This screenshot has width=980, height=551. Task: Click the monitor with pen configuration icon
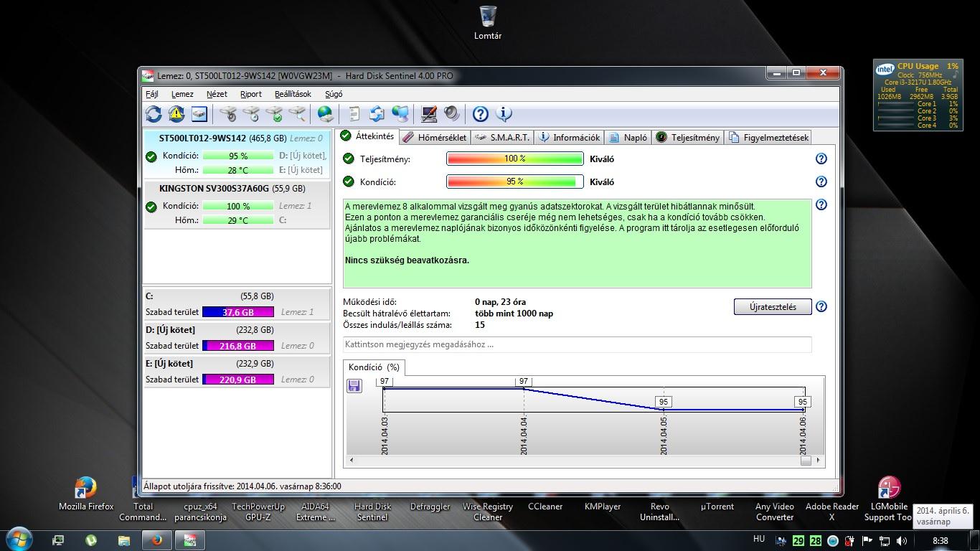[428, 113]
